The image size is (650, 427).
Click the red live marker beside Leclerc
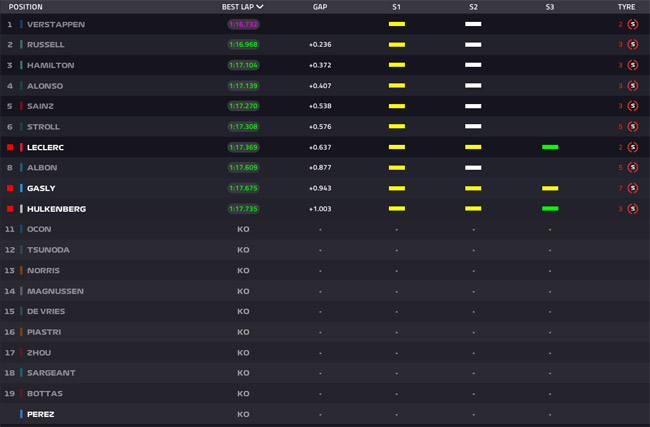(x=10, y=147)
